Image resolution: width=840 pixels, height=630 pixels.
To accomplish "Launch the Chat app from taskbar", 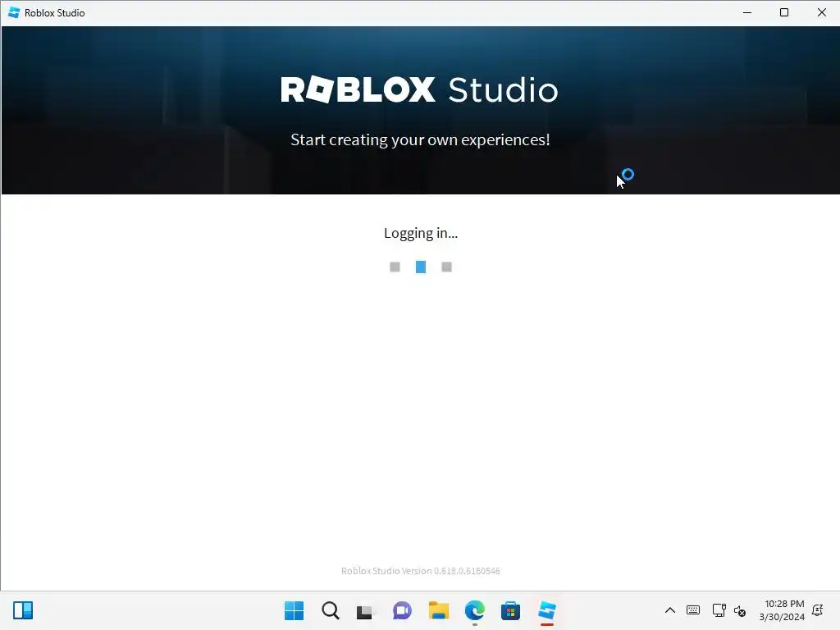I will (402, 610).
